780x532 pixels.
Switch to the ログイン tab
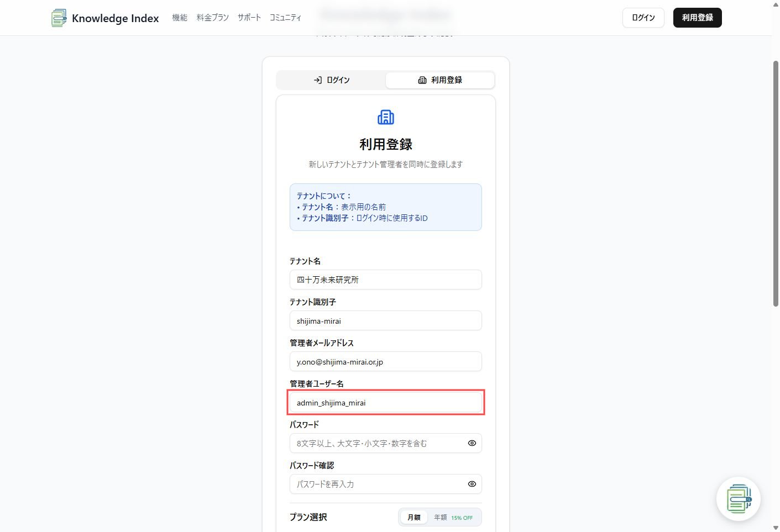332,80
